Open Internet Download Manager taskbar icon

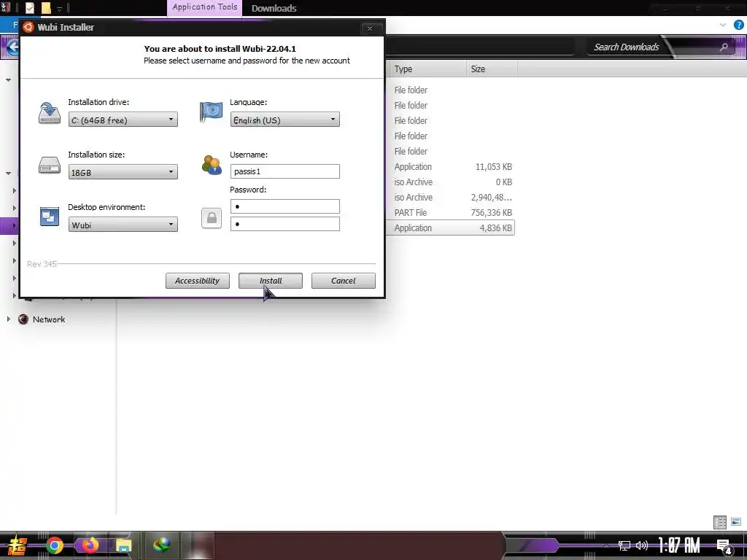(x=161, y=545)
